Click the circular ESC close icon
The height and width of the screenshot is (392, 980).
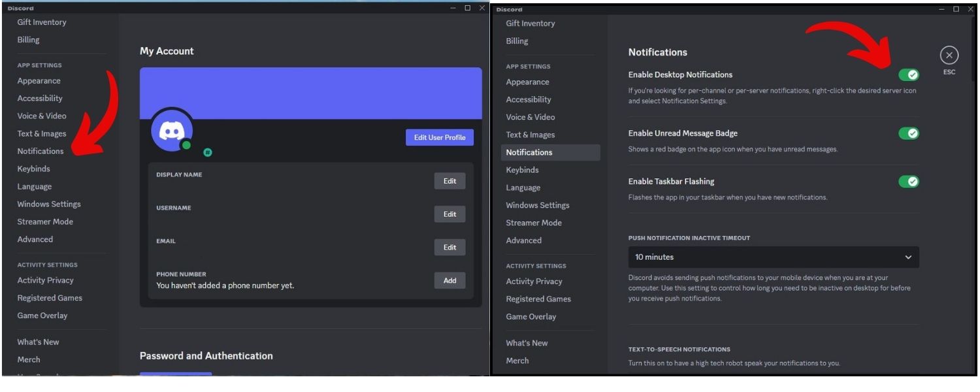949,55
